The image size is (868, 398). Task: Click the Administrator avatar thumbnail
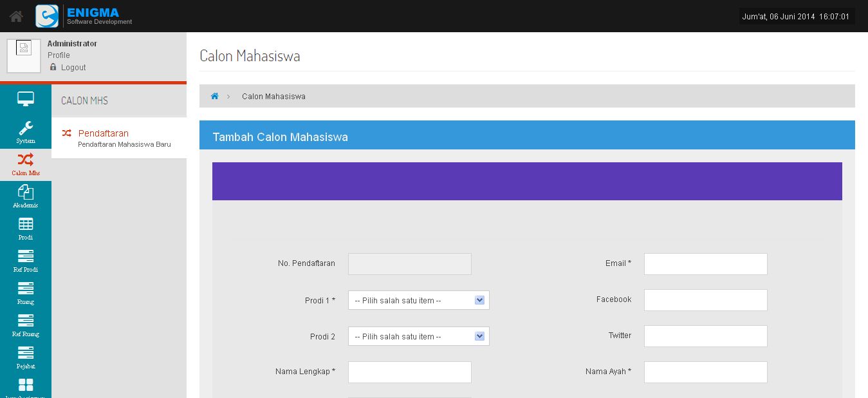tap(24, 56)
